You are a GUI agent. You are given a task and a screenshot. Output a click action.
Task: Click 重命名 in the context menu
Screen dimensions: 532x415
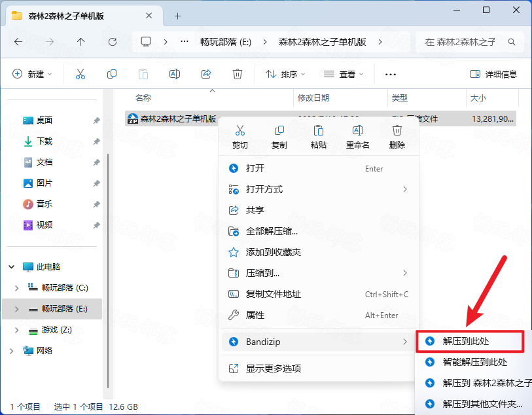point(357,137)
